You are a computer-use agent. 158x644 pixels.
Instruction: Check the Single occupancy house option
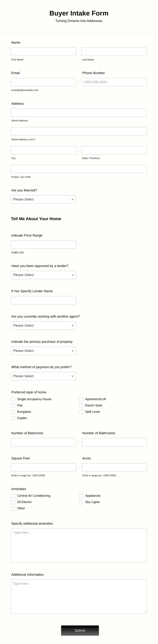pyautogui.click(x=13, y=399)
